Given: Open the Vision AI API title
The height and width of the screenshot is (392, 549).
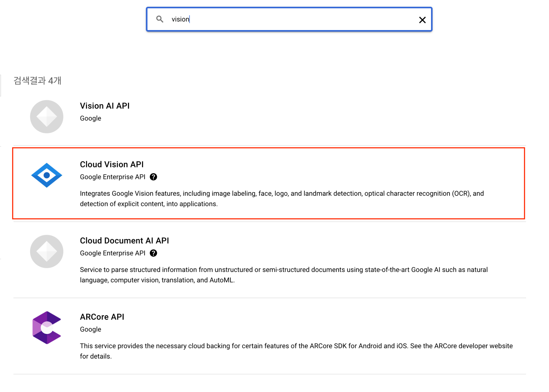Looking at the screenshot, I should (x=104, y=106).
